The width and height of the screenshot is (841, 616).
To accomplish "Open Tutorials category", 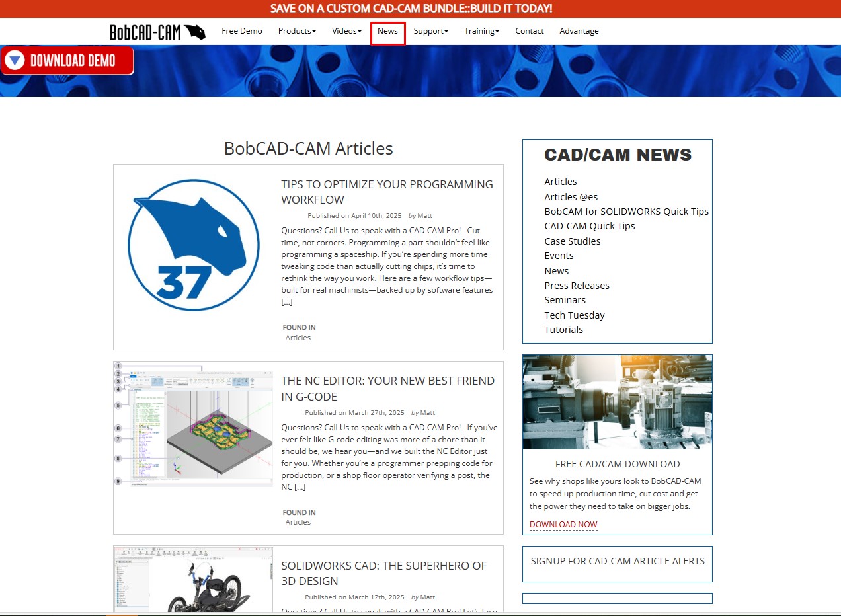I will point(564,330).
